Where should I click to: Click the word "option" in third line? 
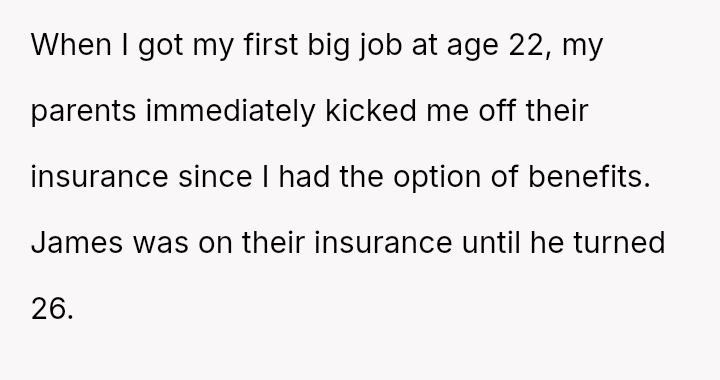pyautogui.click(x=437, y=178)
